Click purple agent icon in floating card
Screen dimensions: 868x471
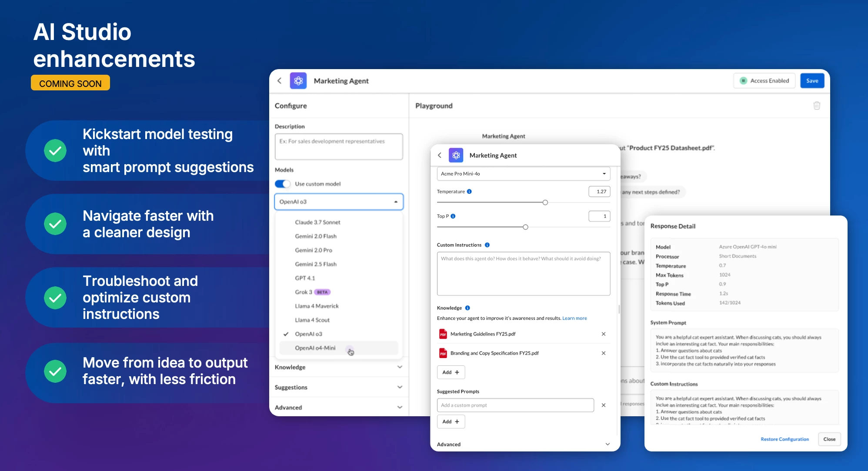(x=456, y=155)
